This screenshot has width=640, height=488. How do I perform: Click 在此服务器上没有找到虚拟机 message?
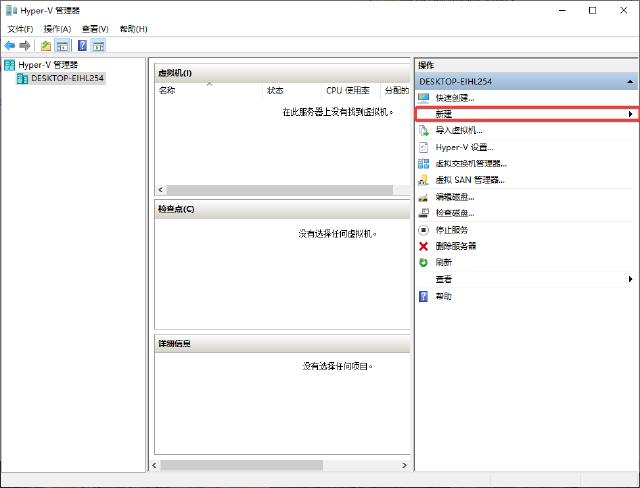[338, 112]
